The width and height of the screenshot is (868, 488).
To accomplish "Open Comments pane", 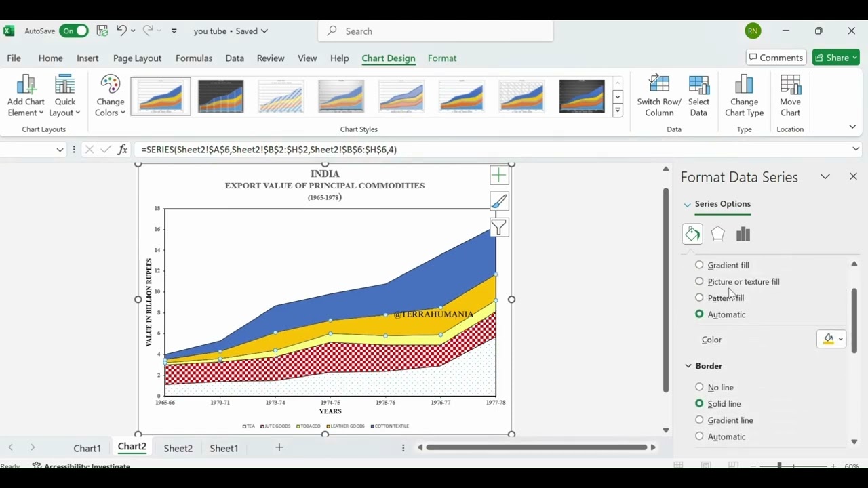I will [x=776, y=58].
